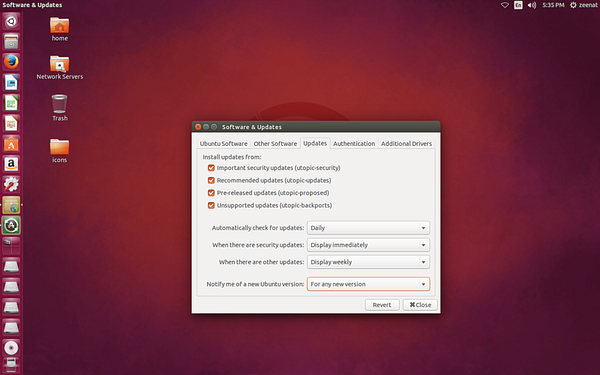Open the 'When there are other updates' dropdown

coord(368,262)
